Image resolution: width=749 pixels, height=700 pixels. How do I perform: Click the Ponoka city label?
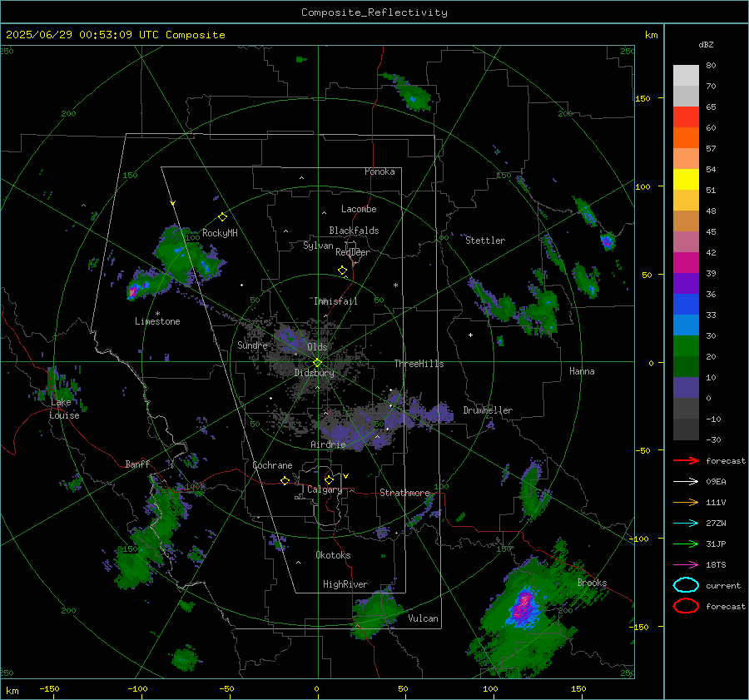tap(379, 171)
